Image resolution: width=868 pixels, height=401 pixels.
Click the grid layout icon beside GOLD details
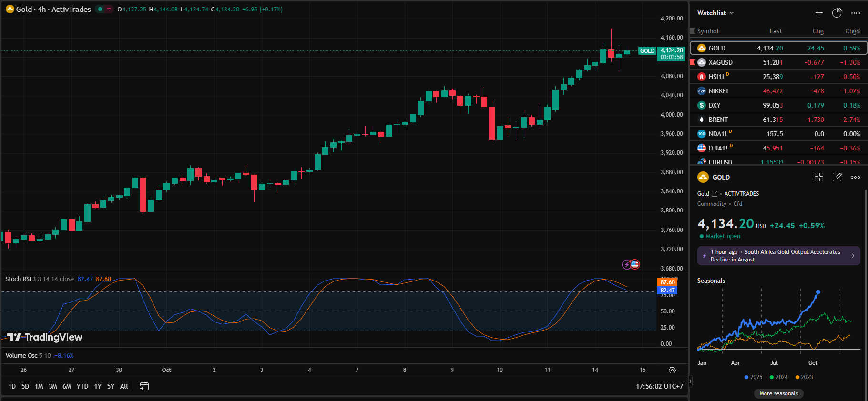(819, 177)
